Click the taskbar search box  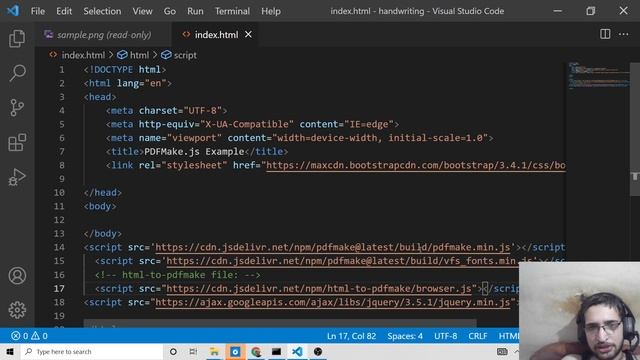pyautogui.click(x=91, y=351)
